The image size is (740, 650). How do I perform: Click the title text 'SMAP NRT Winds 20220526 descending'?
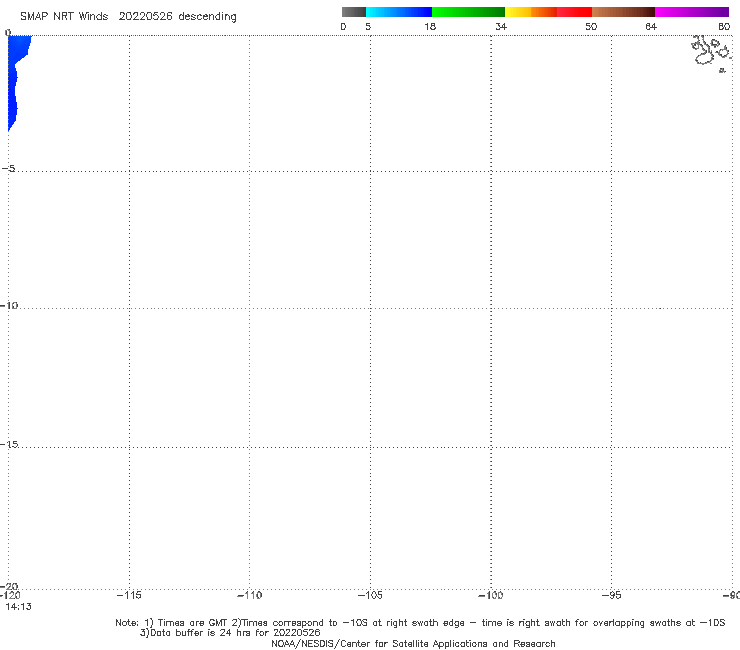[128, 17]
